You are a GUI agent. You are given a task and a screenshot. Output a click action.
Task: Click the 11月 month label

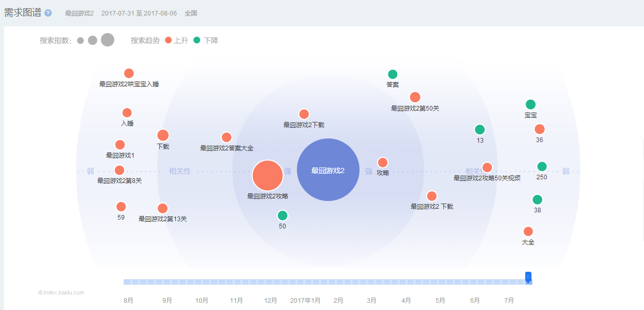click(x=236, y=301)
